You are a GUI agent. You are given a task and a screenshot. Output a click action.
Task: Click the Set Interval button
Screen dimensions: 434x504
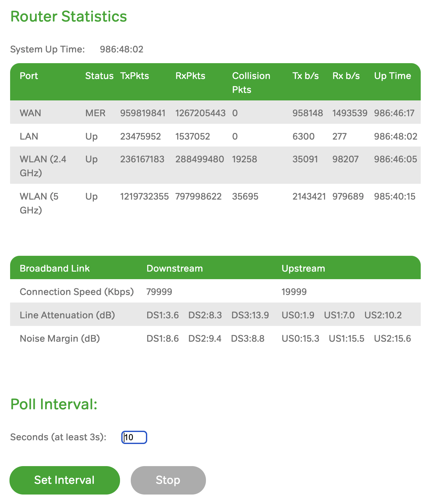[64, 480]
